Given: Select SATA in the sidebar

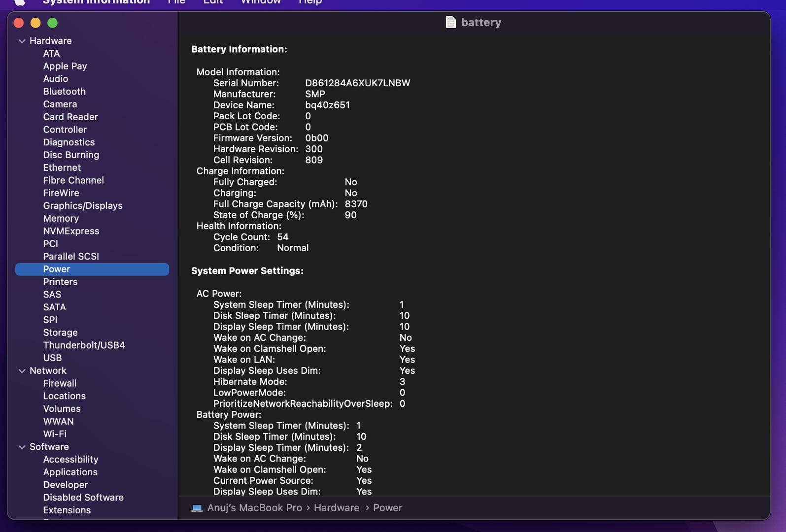Looking at the screenshot, I should (54, 307).
